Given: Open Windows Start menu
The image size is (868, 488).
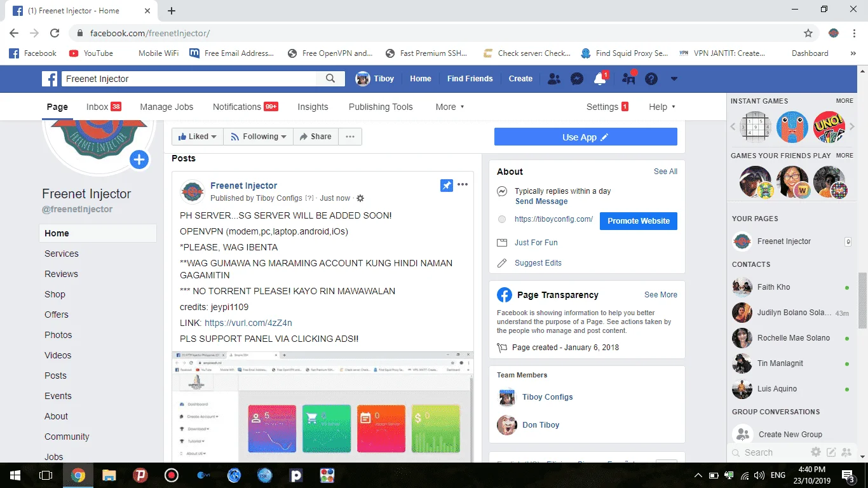Looking at the screenshot, I should coord(15,475).
